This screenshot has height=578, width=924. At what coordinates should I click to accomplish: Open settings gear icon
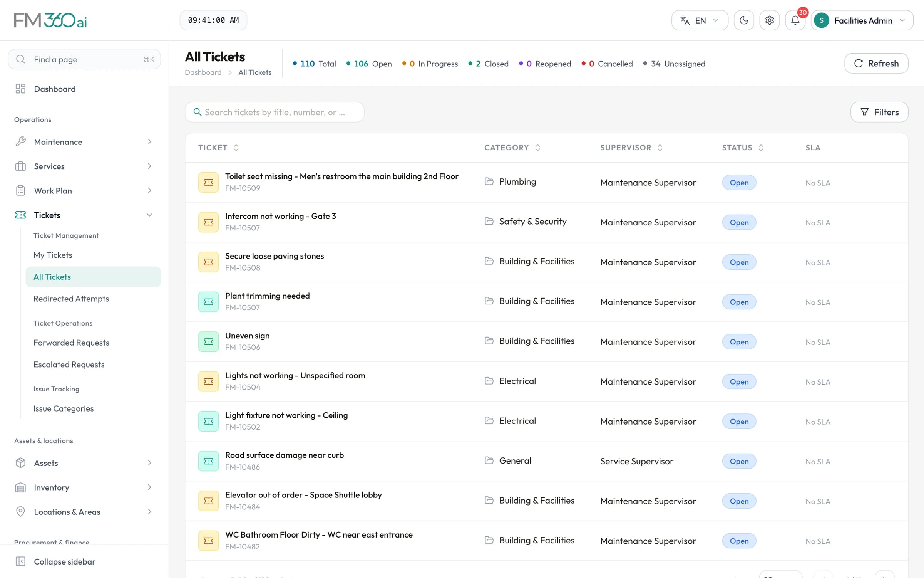769,20
